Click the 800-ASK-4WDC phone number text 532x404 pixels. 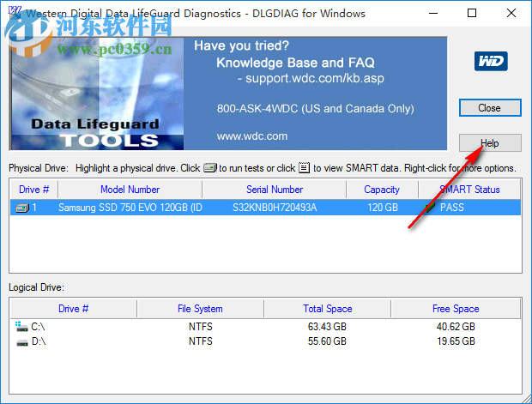click(x=257, y=109)
